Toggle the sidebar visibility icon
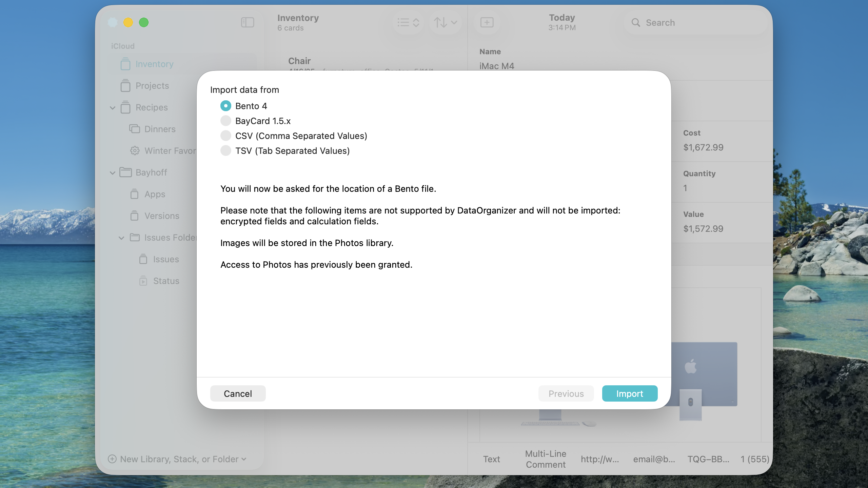The width and height of the screenshot is (868, 488). tap(247, 22)
